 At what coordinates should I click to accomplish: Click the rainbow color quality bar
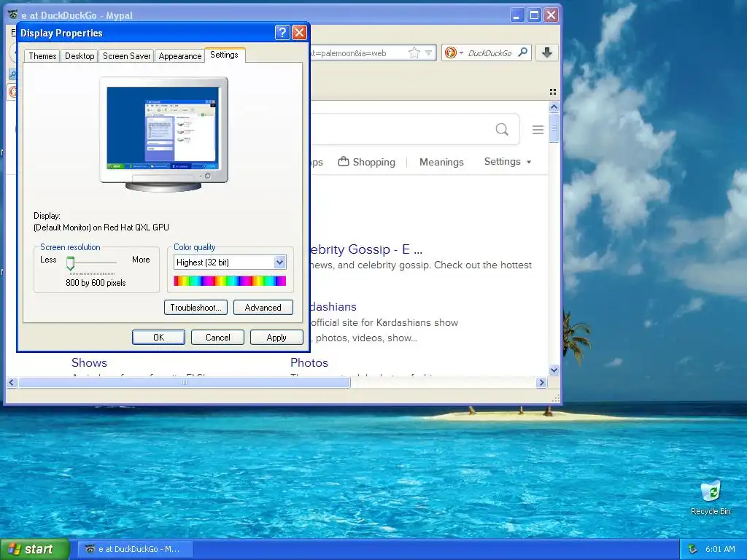point(230,281)
